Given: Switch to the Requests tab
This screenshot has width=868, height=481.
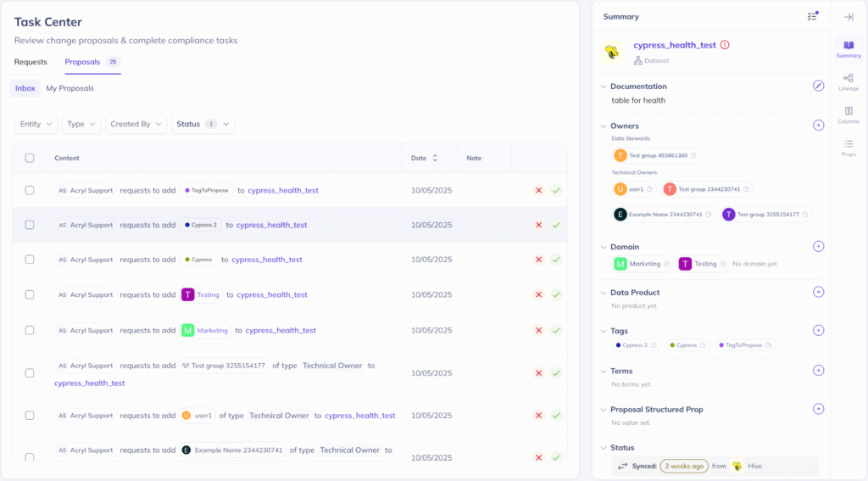Looking at the screenshot, I should click(x=31, y=62).
